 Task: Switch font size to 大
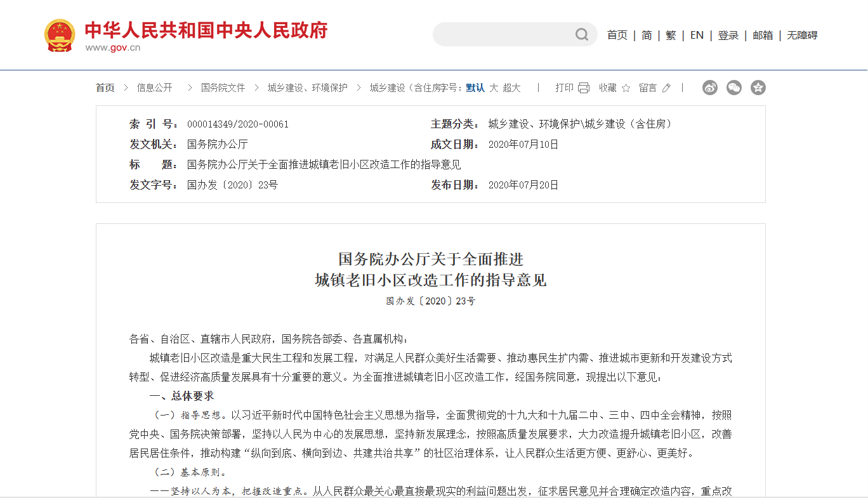tap(494, 88)
